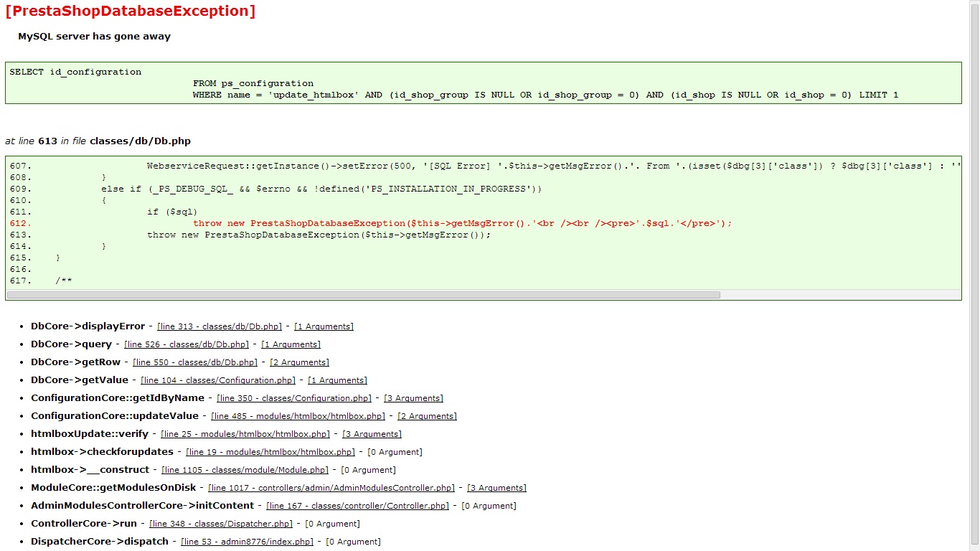Click the "DbCore->displayError" function name
The height and width of the screenshot is (551, 980).
(x=88, y=326)
